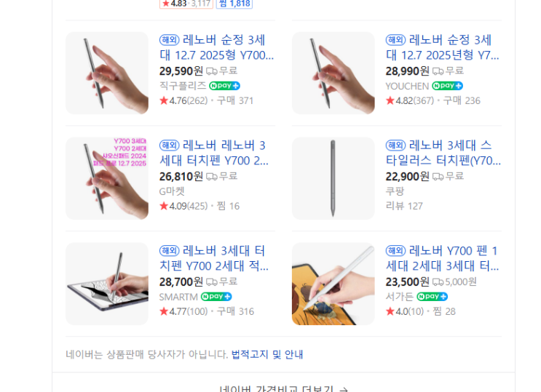Click Npay badge next to 서가든 seller
Image resolution: width=541 pixels, height=392 pixels.
pyautogui.click(x=432, y=297)
